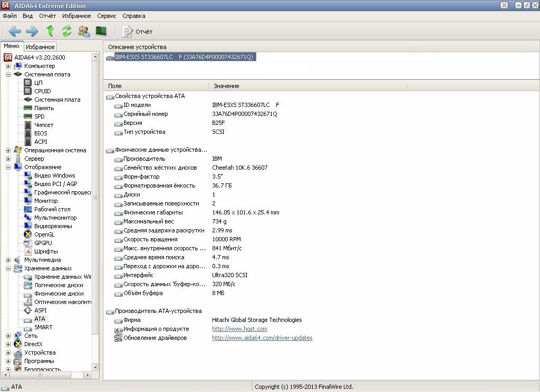540x392 pixels.
Task: Click the Поле column header
Action: [x=156, y=86]
